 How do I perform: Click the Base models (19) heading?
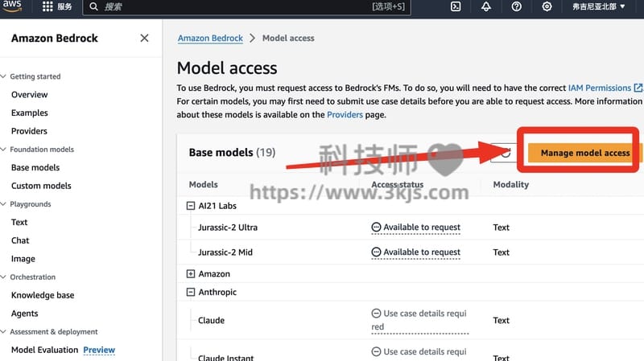pos(232,153)
